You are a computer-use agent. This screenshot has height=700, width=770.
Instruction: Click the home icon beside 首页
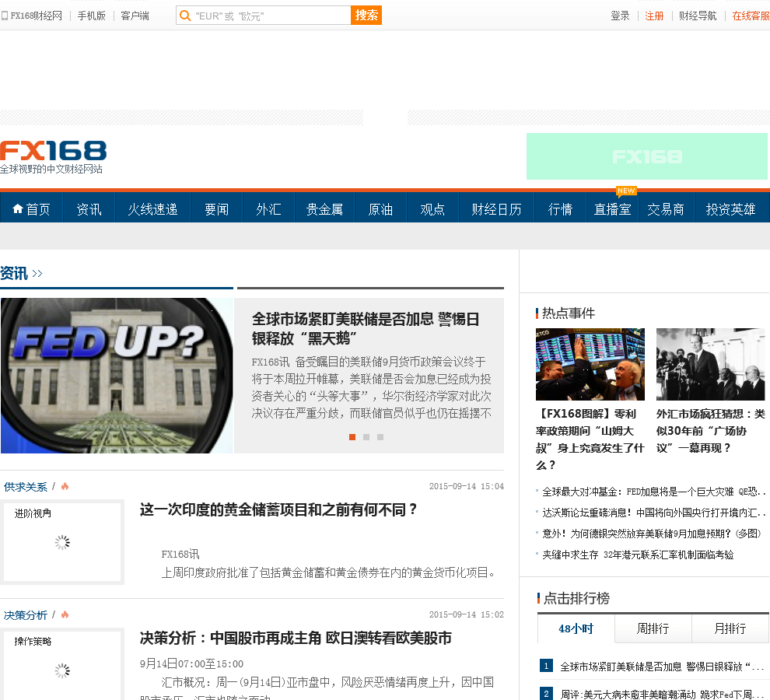point(18,208)
